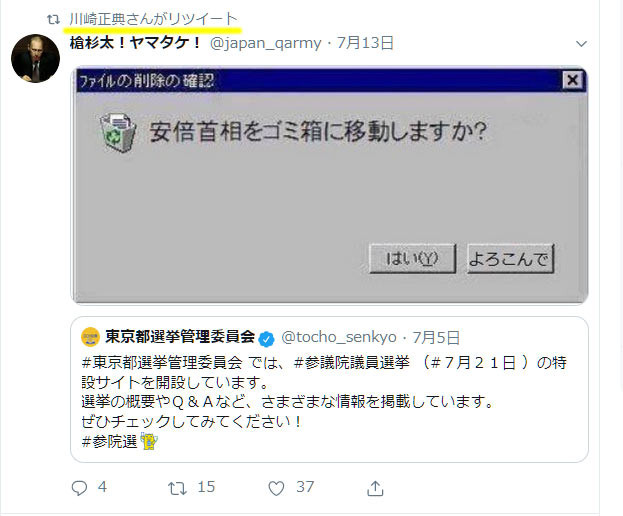This screenshot has width=623, height=516.
Task: Click the retweet icon beside 川崎正典さんがリツイート
Action: click(x=53, y=19)
